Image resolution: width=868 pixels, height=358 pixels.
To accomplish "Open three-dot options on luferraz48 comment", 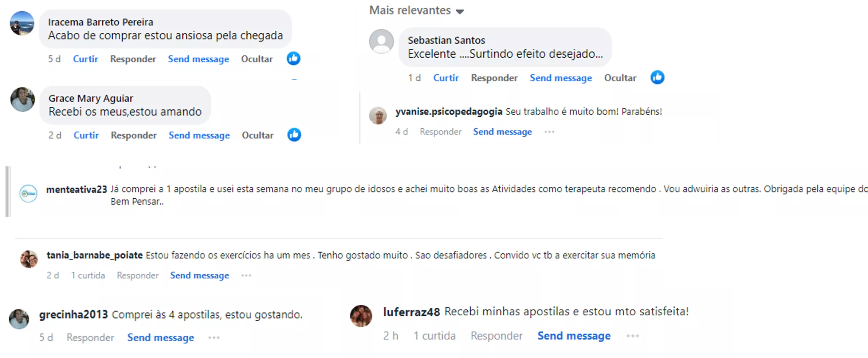I will pyautogui.click(x=633, y=336).
